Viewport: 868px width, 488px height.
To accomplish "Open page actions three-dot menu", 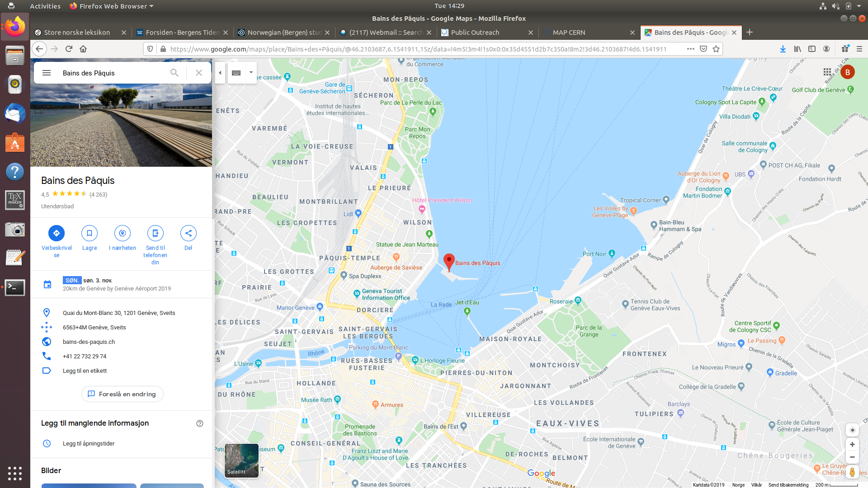I will click(x=690, y=49).
